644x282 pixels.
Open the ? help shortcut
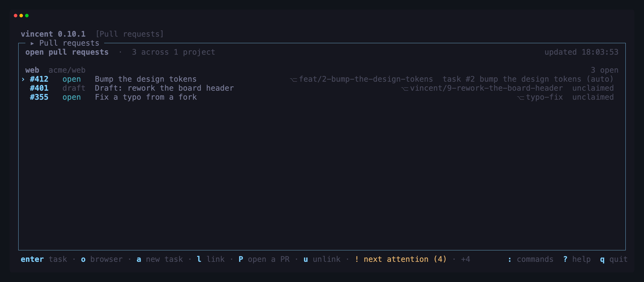[x=577, y=259]
